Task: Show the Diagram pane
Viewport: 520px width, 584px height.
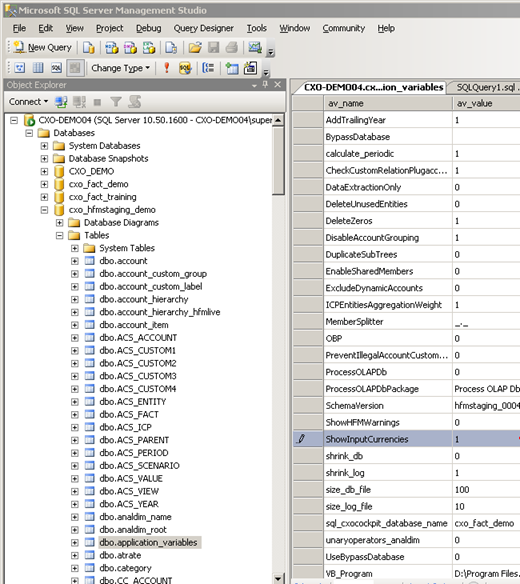Action: pyautogui.click(x=20, y=68)
